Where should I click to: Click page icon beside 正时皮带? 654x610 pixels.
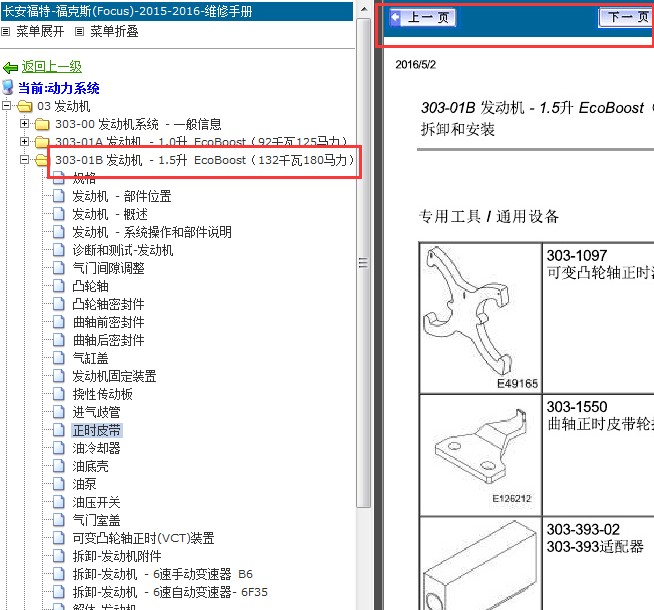click(x=59, y=430)
